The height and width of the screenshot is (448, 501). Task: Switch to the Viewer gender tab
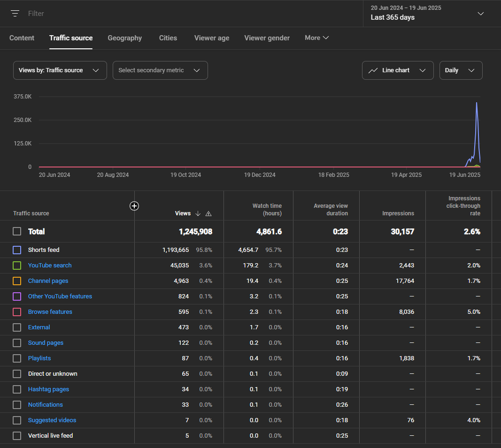click(x=267, y=38)
